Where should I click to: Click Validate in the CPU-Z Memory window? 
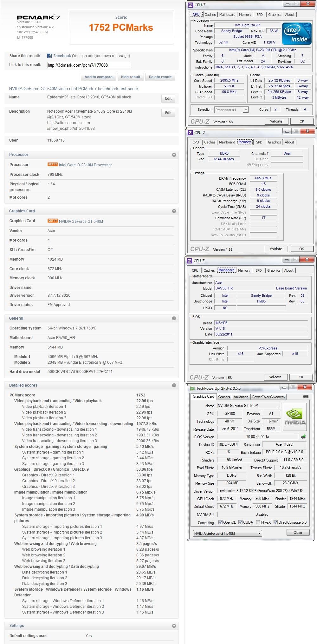click(x=276, y=249)
